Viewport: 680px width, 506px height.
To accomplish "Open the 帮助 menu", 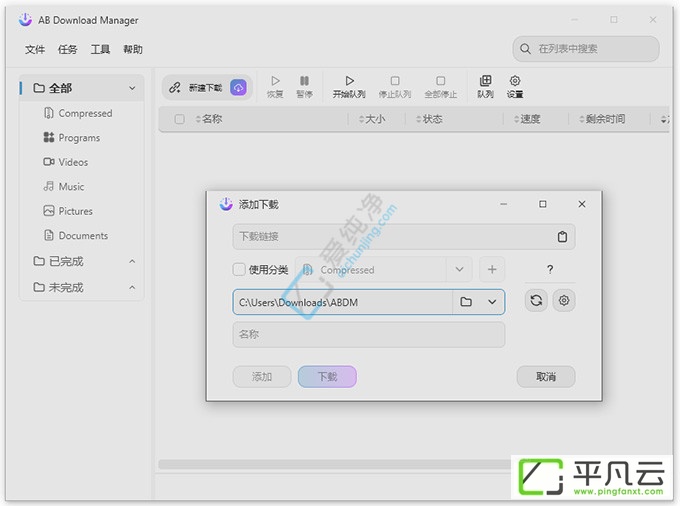I will (133, 49).
